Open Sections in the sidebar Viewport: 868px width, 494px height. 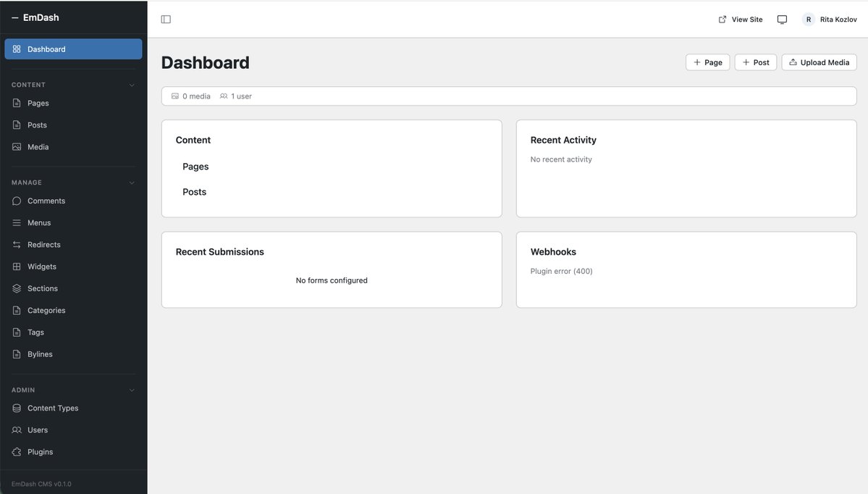(73, 288)
